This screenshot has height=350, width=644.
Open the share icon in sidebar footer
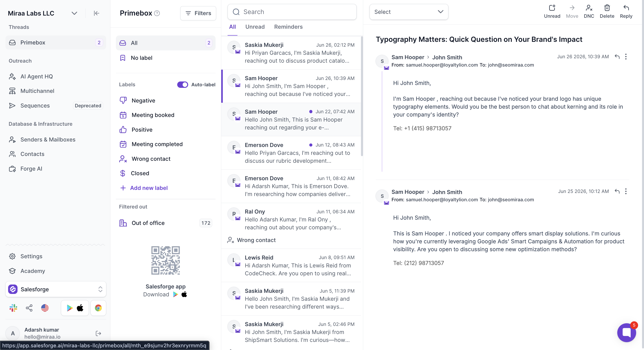(x=29, y=308)
